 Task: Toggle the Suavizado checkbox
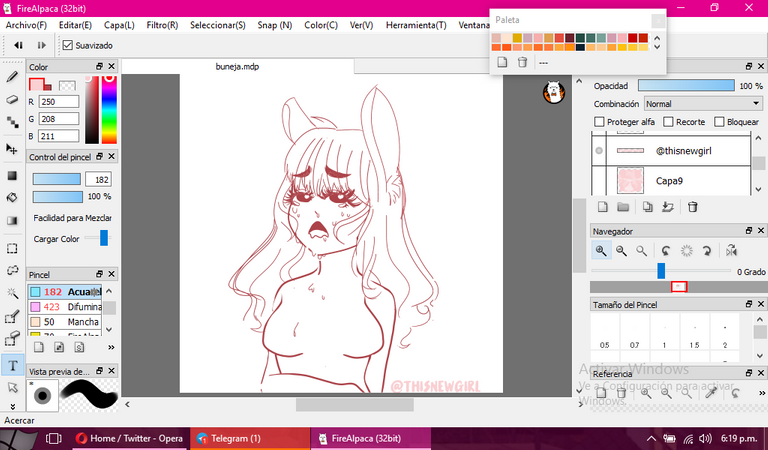coord(68,45)
